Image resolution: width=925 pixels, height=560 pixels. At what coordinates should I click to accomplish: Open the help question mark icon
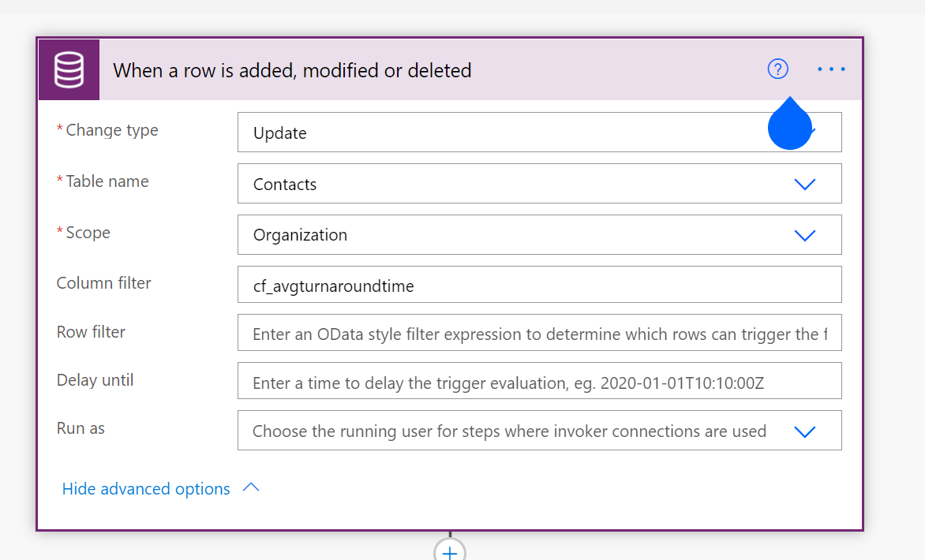click(777, 69)
